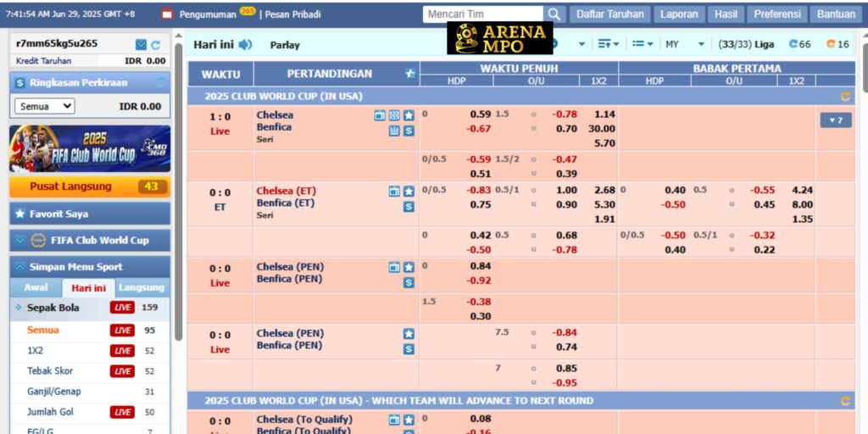Switch to the Awal tab
This screenshot has height=434, width=868.
click(x=36, y=288)
